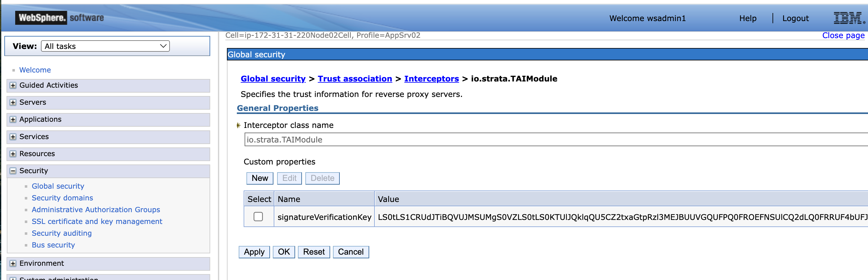868x280 pixels.
Task: Open Security auditing page
Action: click(62, 233)
